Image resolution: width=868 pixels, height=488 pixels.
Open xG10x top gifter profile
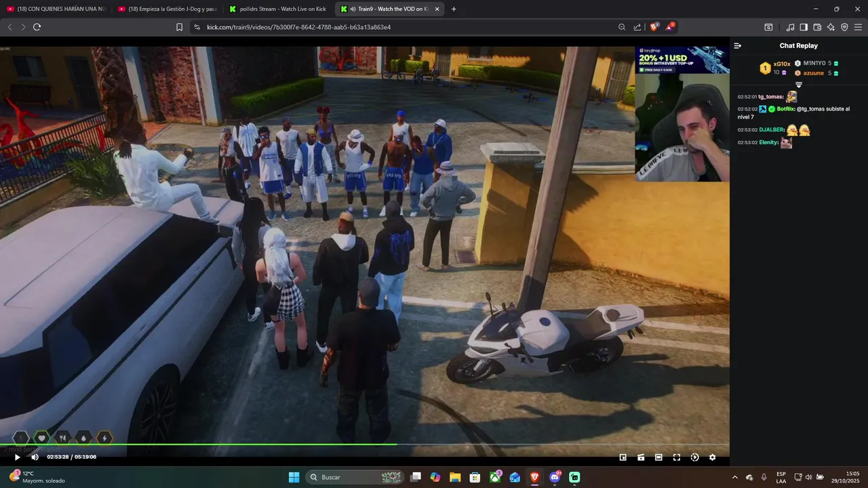782,64
